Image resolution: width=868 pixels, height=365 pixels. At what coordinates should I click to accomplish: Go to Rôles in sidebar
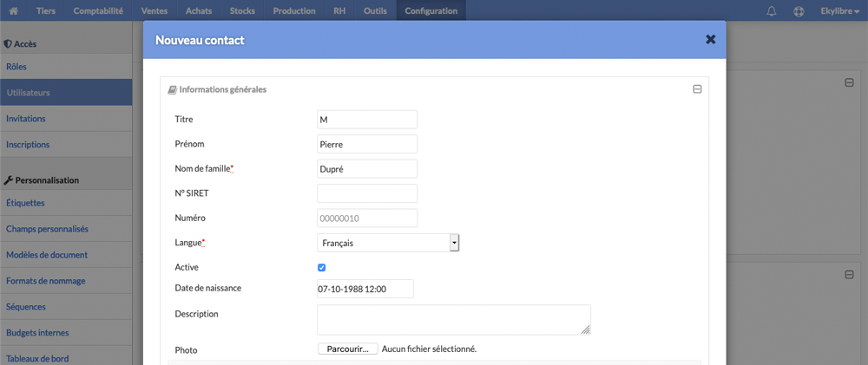(66, 67)
